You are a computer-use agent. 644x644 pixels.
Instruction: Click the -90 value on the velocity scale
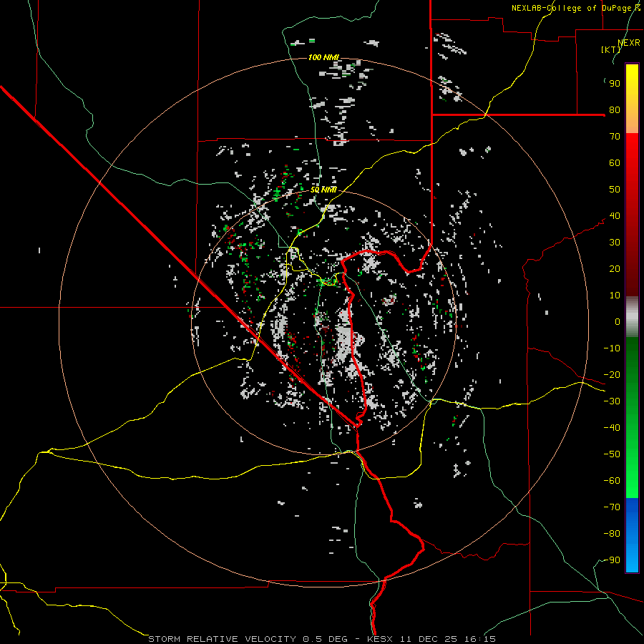tap(612, 560)
